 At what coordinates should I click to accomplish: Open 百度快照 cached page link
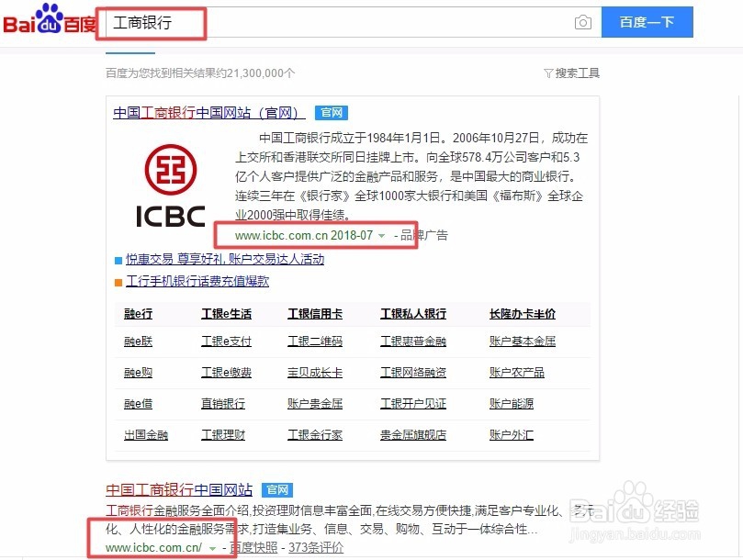click(253, 548)
